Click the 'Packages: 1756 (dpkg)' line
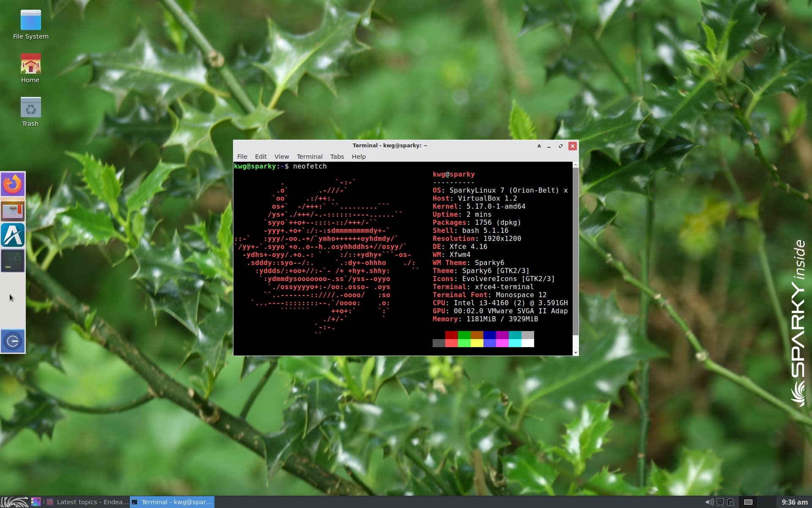 477,223
